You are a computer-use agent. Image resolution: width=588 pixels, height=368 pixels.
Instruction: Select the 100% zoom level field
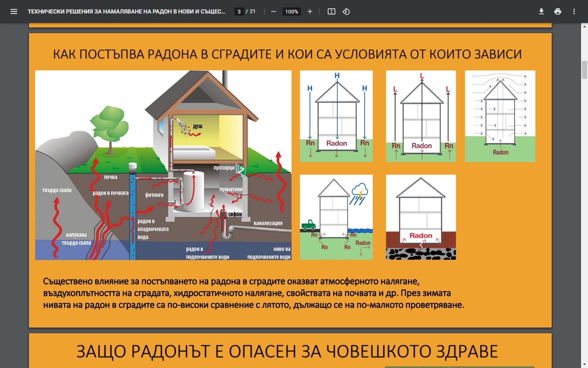click(x=292, y=11)
